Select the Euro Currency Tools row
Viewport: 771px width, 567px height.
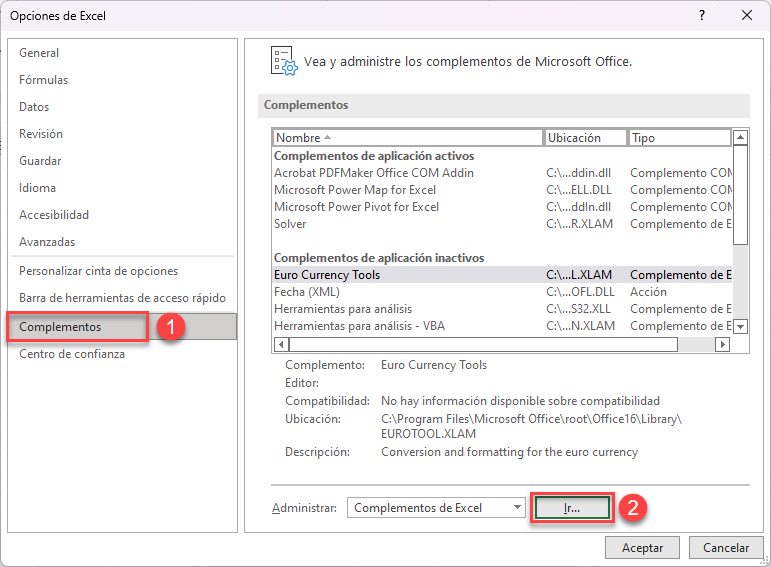(x=502, y=275)
